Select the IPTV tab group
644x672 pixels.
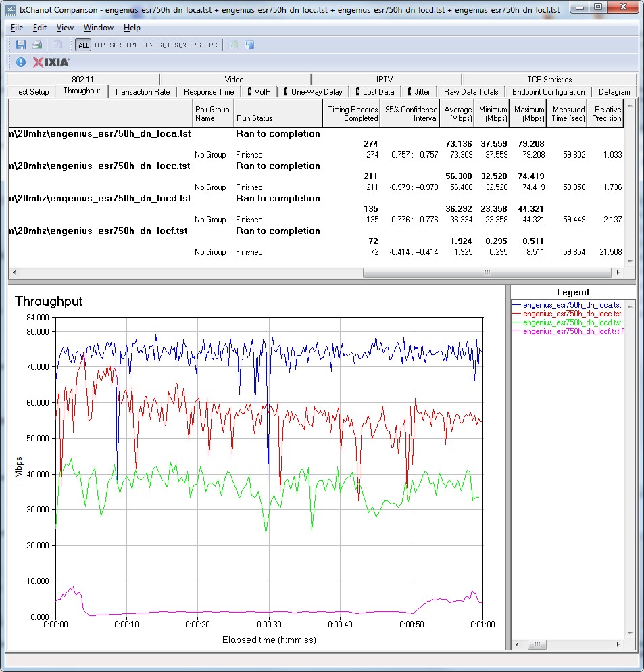pos(385,79)
